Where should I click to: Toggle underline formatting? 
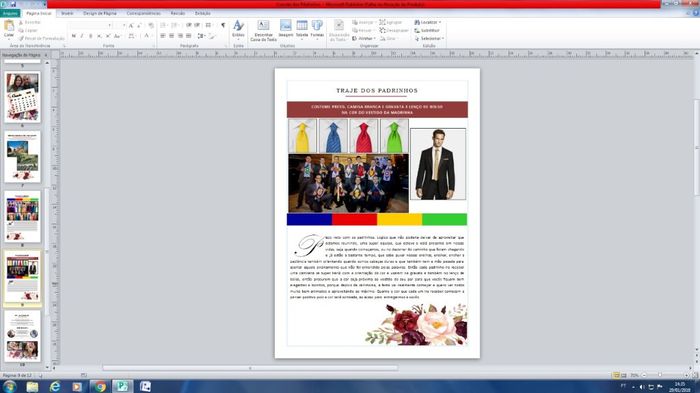point(91,36)
